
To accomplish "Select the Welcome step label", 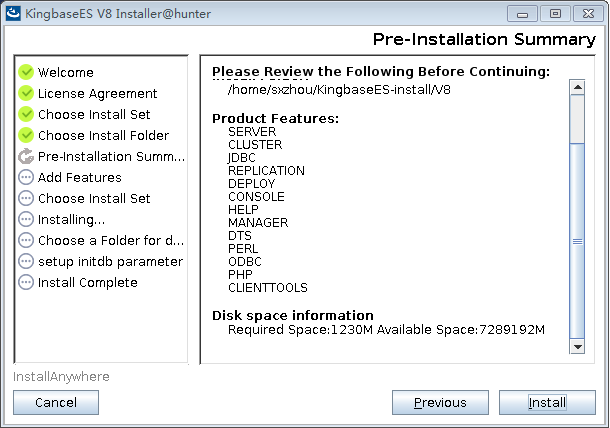I will point(66,72).
